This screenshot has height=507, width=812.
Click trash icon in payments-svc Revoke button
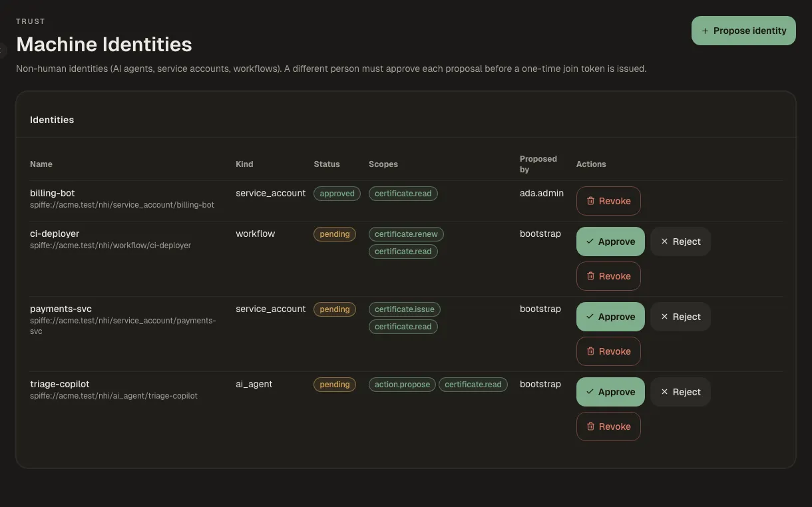(590, 351)
